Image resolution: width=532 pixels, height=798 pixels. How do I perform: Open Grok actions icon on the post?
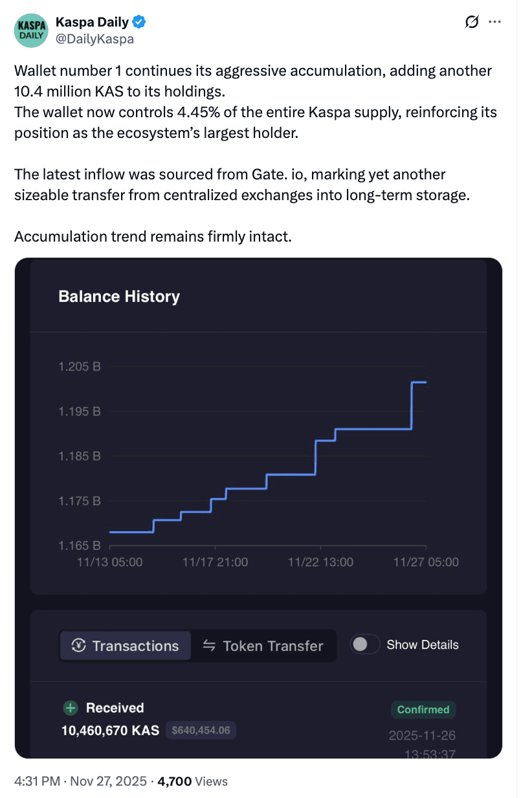pyautogui.click(x=472, y=23)
